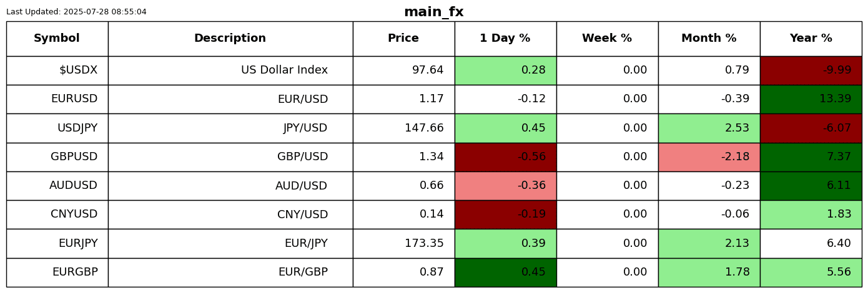Viewport: 868px width, 293px height.
Task: Select the GBP/USD description cell
Action: coord(230,157)
